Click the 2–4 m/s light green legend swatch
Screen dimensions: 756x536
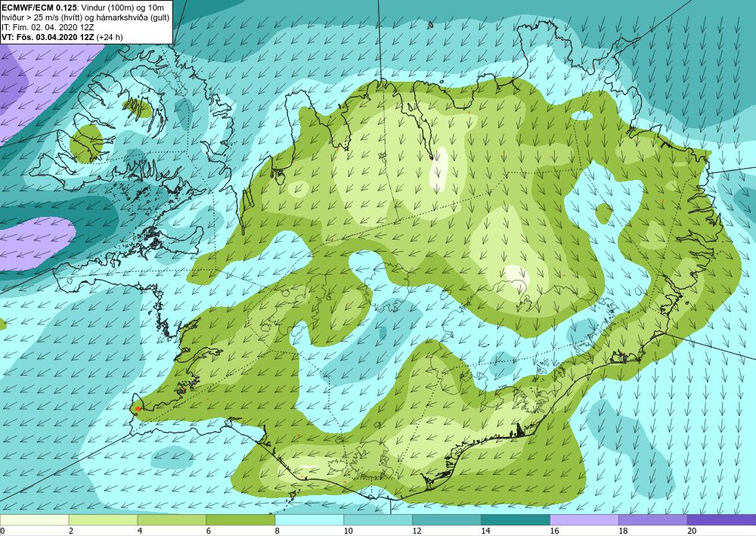pos(103,520)
